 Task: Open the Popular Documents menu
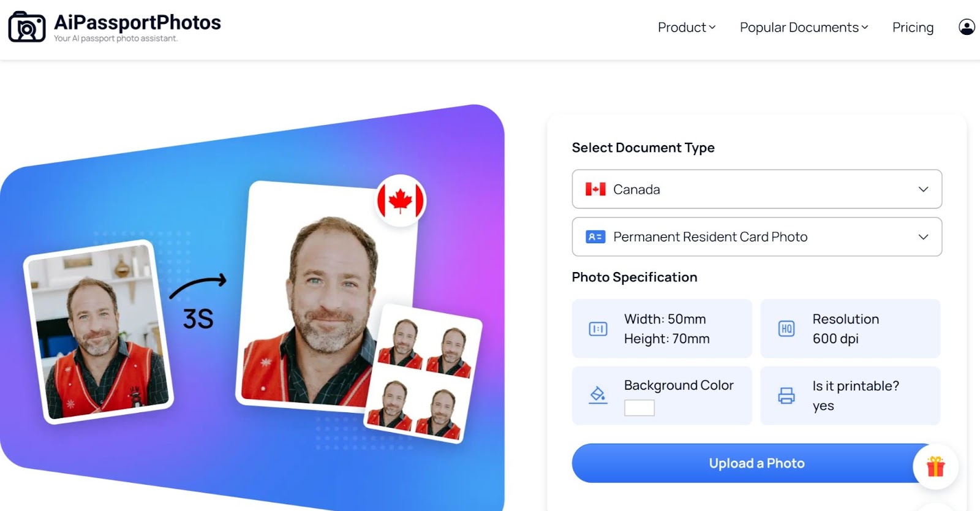pos(804,28)
